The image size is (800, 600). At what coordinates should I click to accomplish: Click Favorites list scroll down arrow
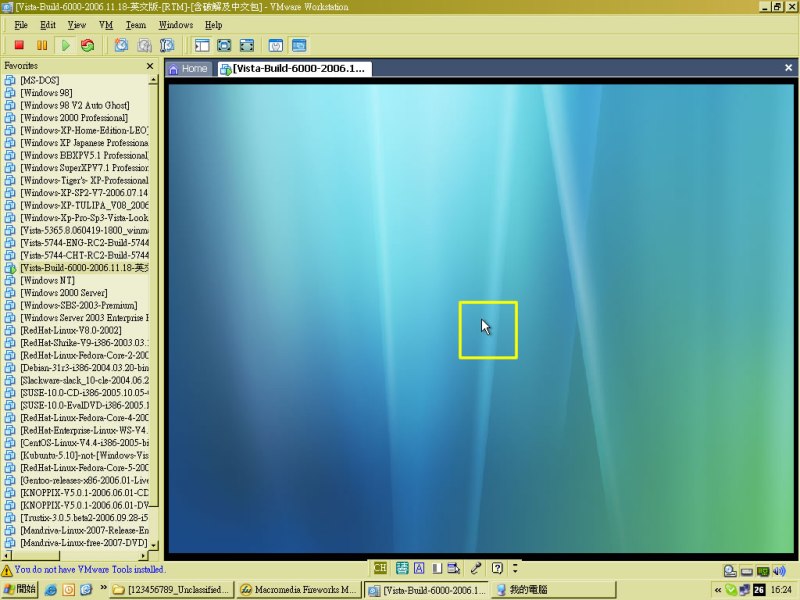point(153,545)
